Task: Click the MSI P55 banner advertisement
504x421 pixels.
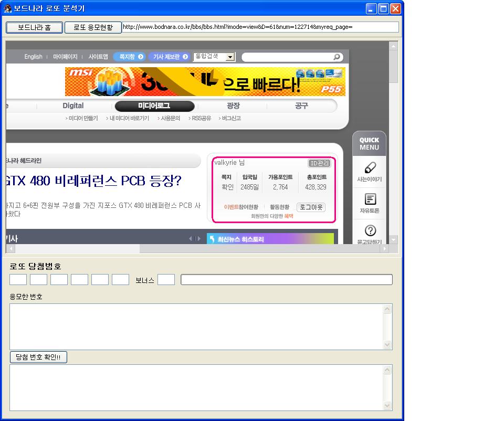Action: coord(205,82)
